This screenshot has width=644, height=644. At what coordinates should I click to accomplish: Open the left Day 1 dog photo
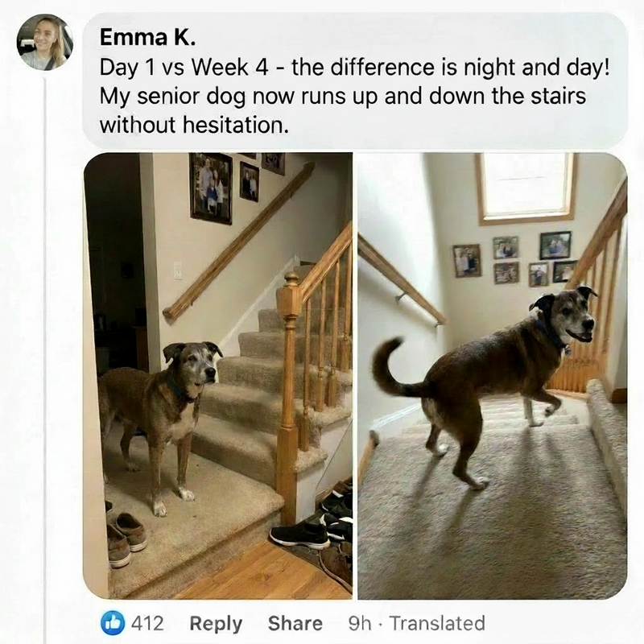(217, 376)
